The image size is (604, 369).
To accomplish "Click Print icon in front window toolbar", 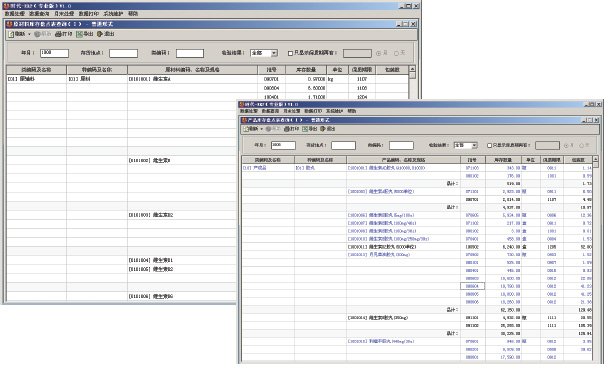I will tap(287, 129).
